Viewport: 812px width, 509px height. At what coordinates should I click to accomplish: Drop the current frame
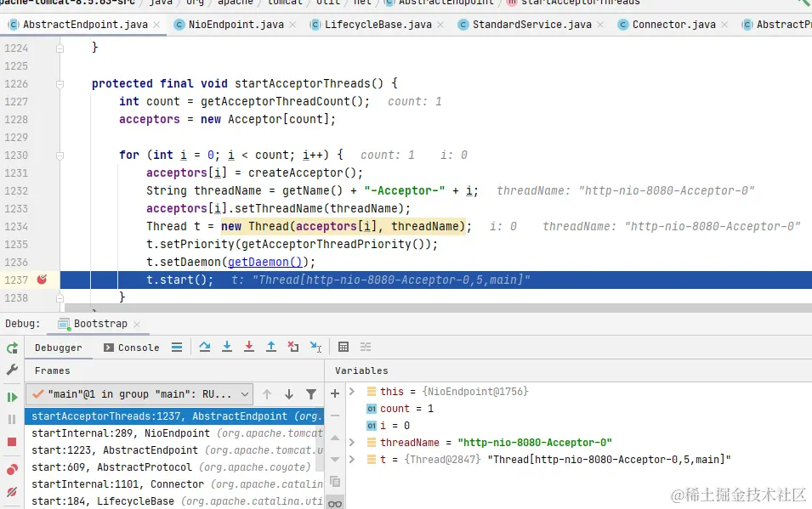point(293,347)
